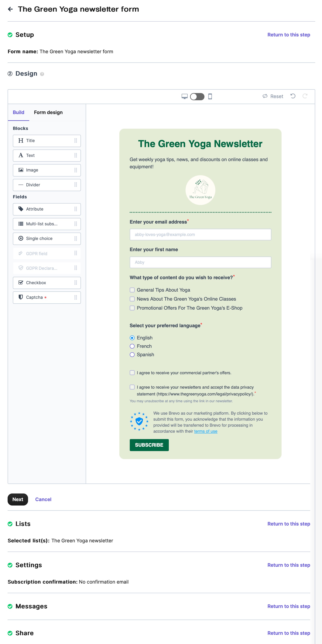Image resolution: width=322 pixels, height=644 pixels.
Task: Click the email address input field
Action: (200, 235)
